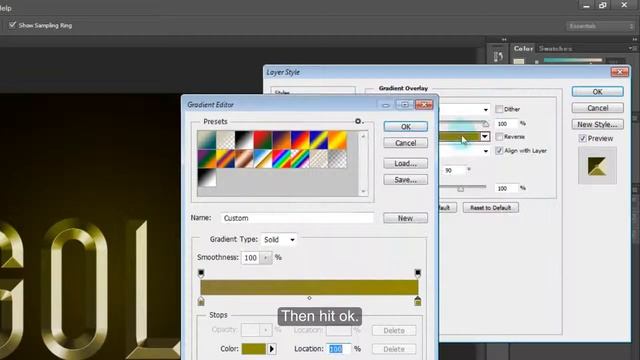Uncheck Align with Layer

[x=499, y=151]
